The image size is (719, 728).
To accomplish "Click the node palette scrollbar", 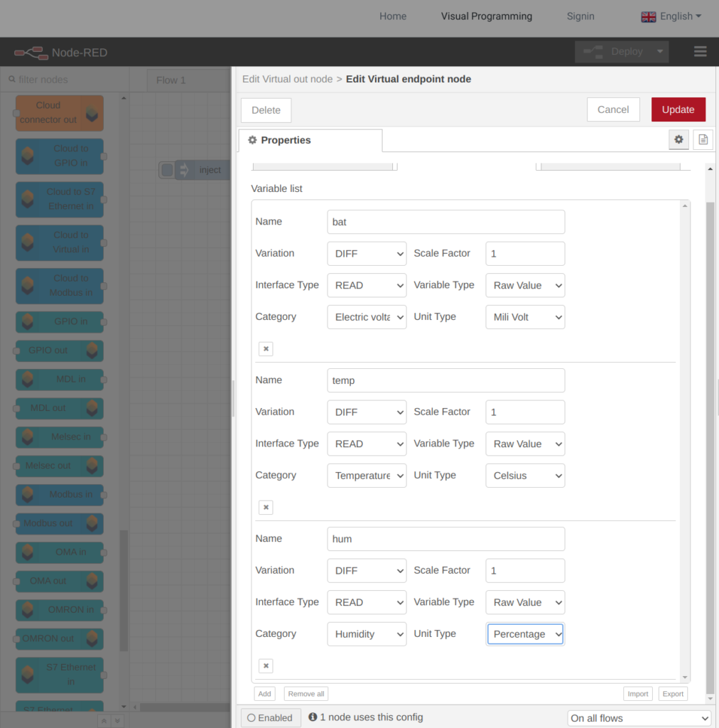I will pyautogui.click(x=124, y=589).
